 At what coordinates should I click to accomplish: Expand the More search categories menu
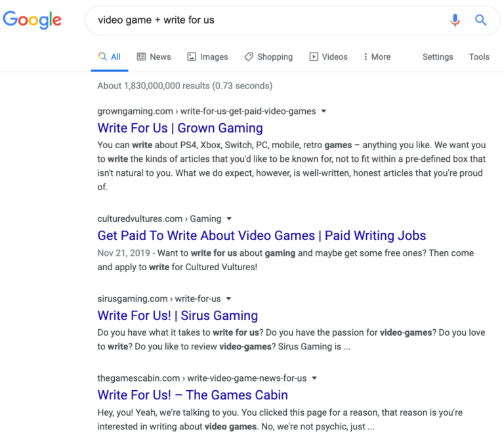[x=377, y=57]
